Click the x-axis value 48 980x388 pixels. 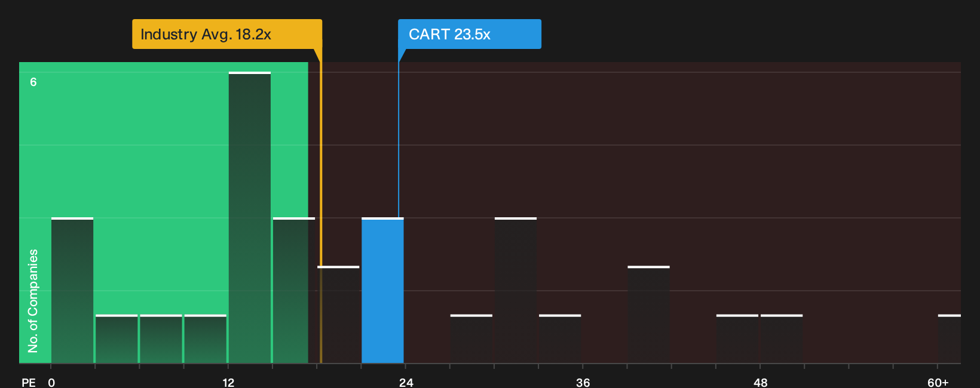tap(760, 382)
